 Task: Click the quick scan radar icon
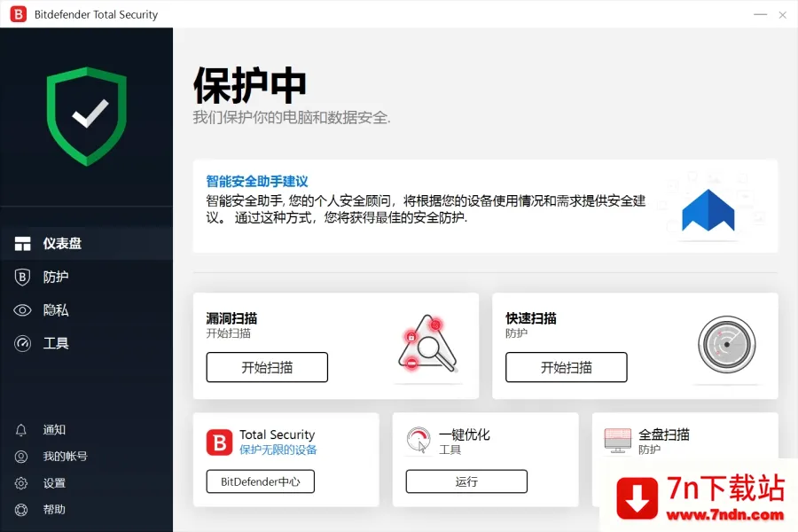coord(727,345)
